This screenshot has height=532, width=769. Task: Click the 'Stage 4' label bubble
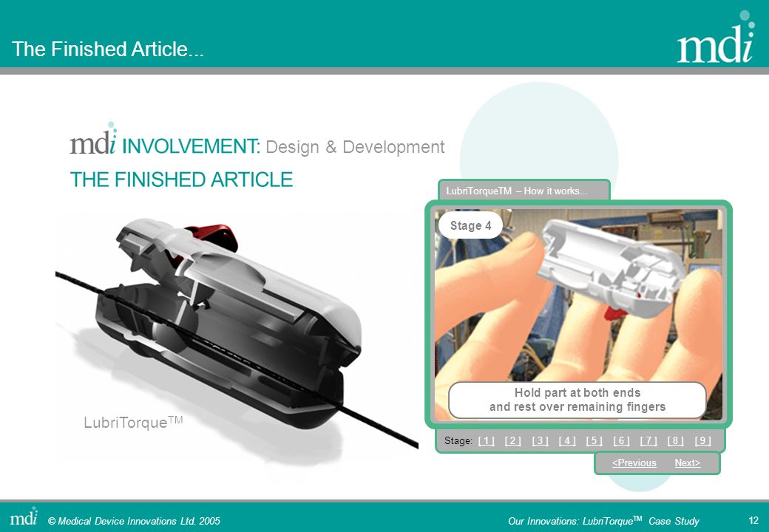pyautogui.click(x=470, y=225)
